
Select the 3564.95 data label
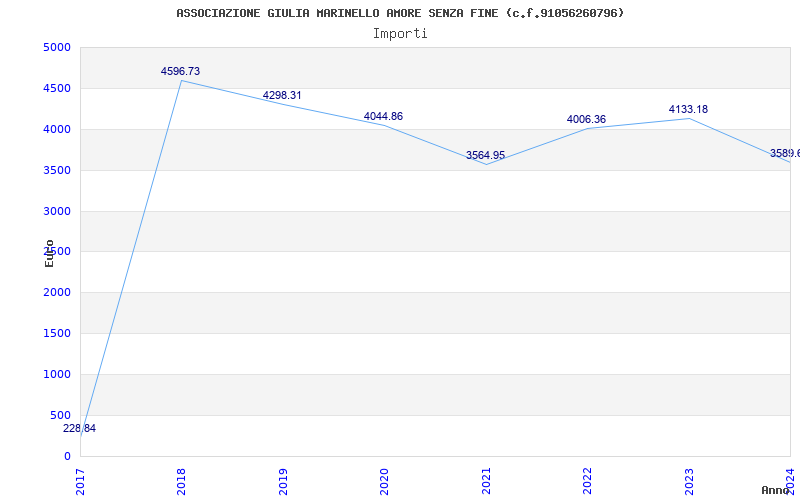[x=485, y=156]
